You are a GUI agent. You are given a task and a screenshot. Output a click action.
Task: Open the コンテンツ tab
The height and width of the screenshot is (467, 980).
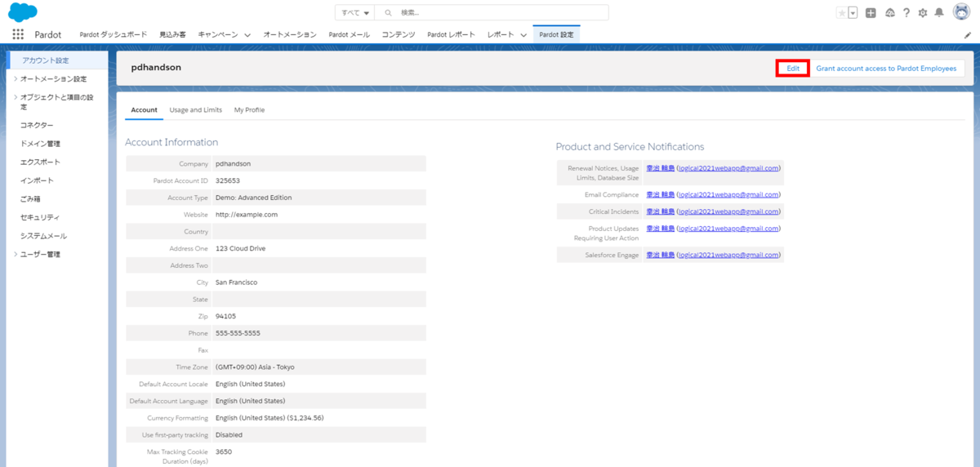pos(399,35)
